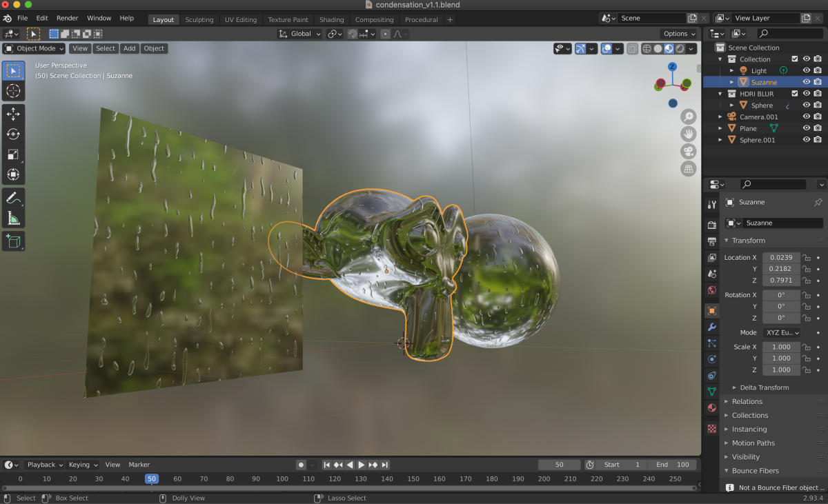The image size is (828, 504).
Task: Expand the Camera.001 tree item
Action: pos(720,117)
